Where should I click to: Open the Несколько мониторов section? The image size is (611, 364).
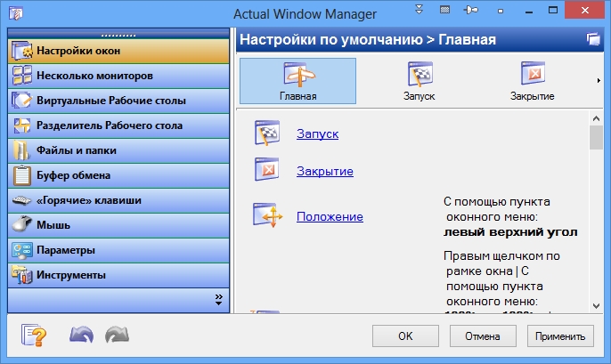(x=118, y=76)
